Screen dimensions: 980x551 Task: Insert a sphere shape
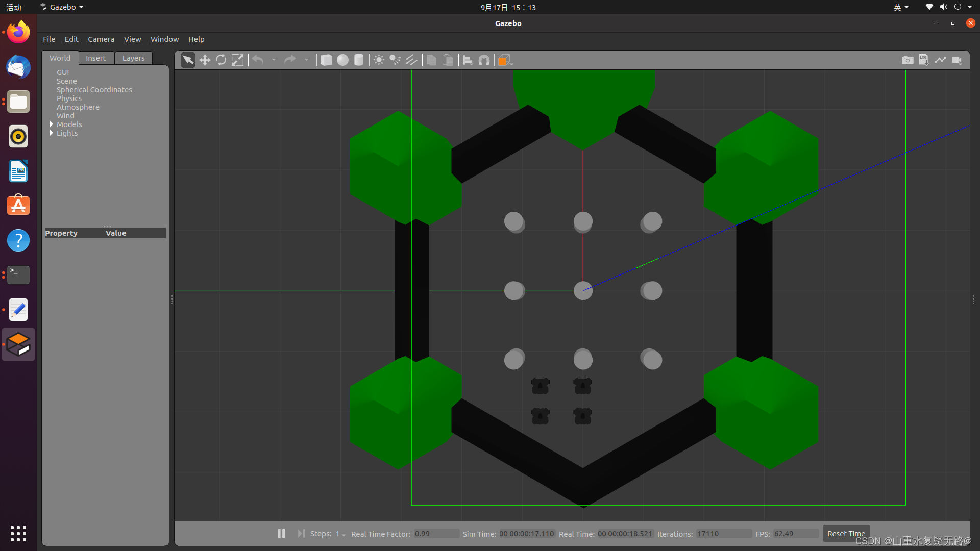coord(342,60)
